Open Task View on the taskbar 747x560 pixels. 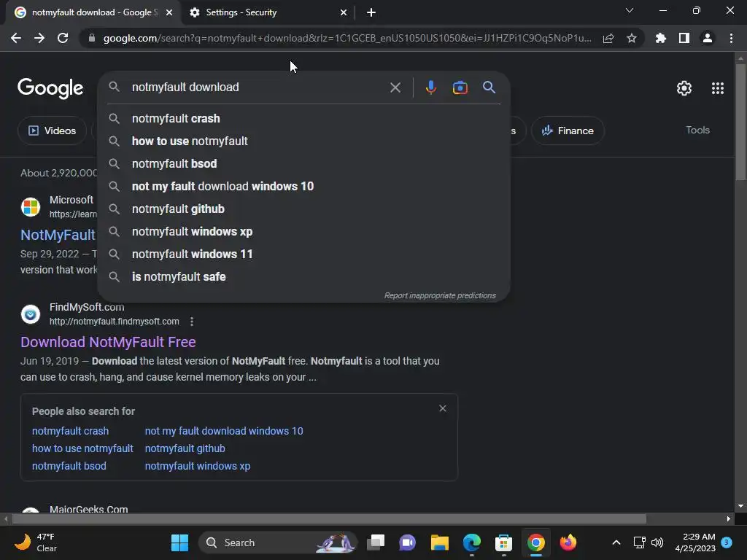[x=376, y=542]
